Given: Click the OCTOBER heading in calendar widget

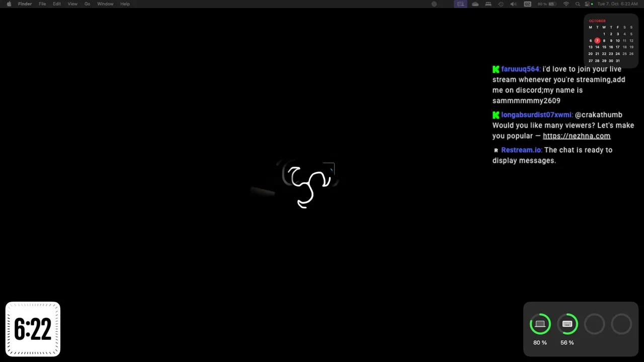Looking at the screenshot, I should 597,21.
